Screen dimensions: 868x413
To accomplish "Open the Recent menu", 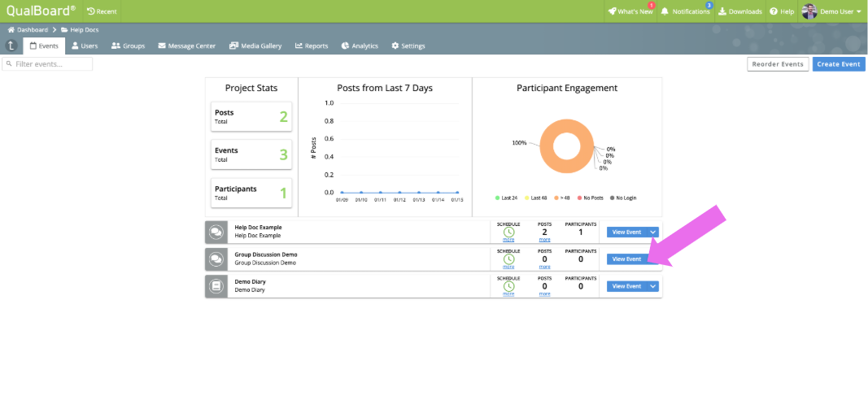I will point(102,11).
